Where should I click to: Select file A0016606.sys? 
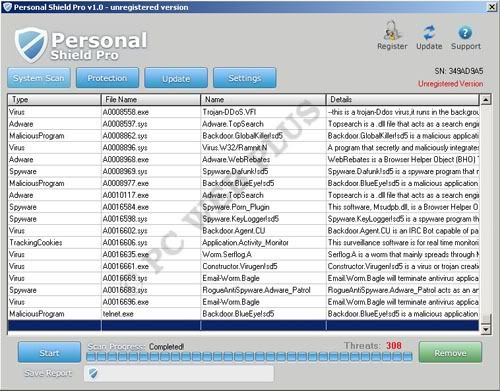click(151, 243)
